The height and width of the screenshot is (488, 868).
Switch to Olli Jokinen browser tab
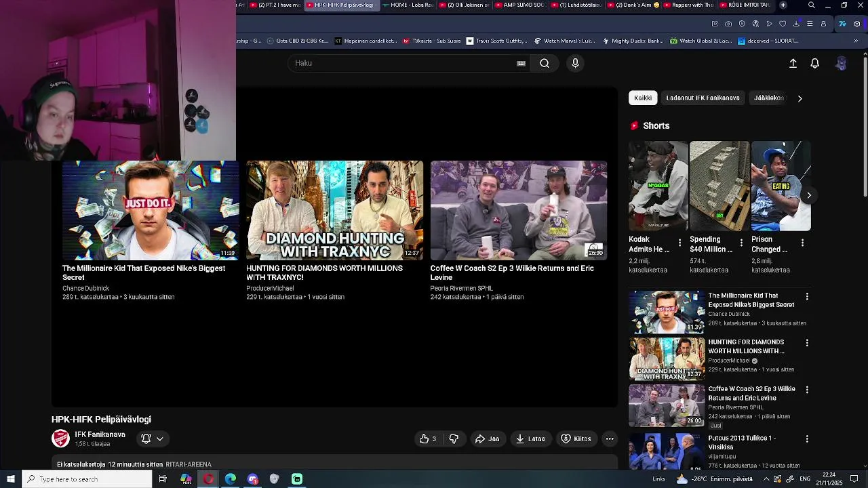464,5
